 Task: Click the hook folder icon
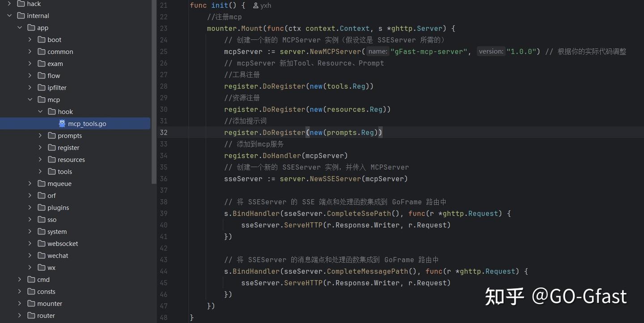click(53, 111)
